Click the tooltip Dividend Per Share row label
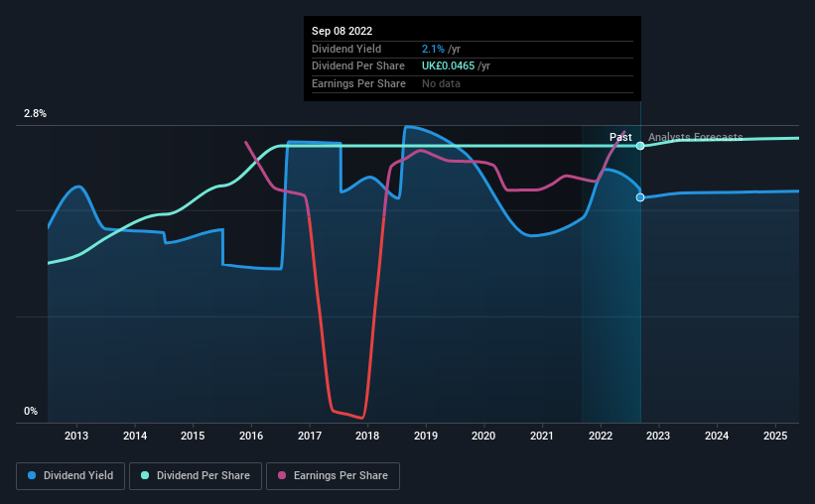The image size is (815, 504). coord(358,66)
